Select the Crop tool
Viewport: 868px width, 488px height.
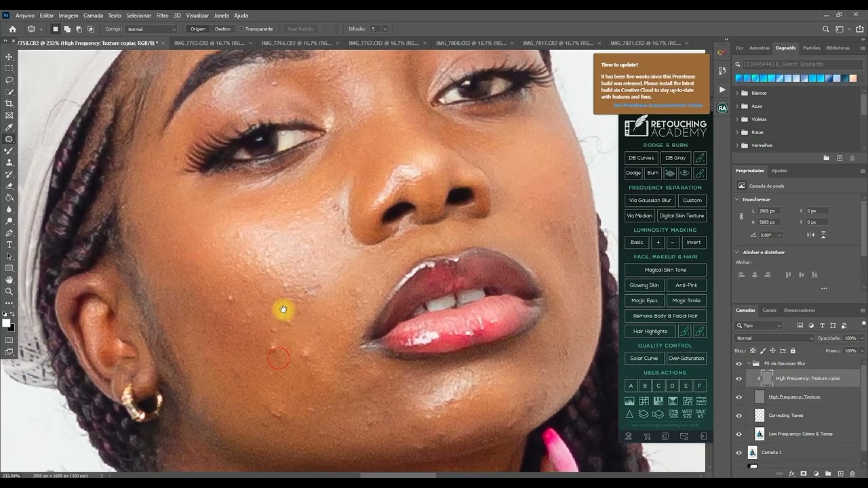click(9, 104)
